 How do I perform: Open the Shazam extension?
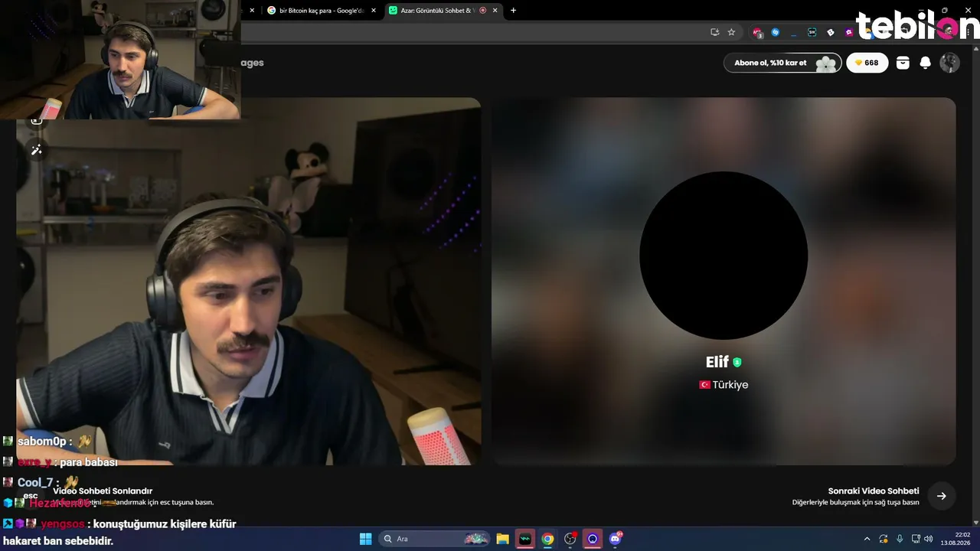click(776, 32)
